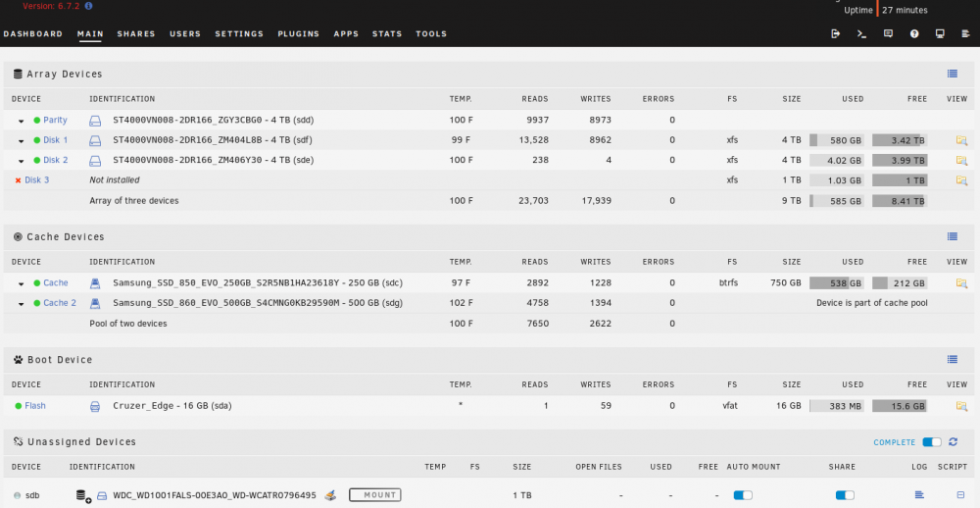Click the Samsung 850 EVO SSD icon
980x508 pixels.
coord(95,282)
